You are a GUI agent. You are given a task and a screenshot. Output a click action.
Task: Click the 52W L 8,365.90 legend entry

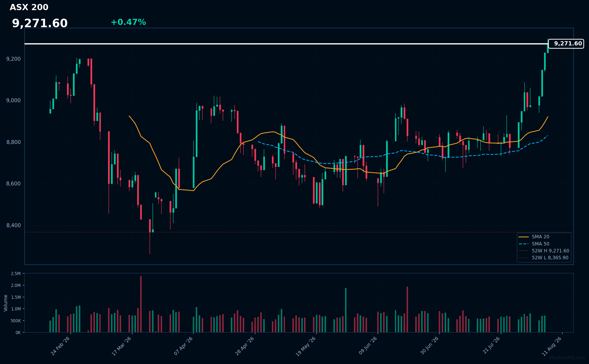tap(544, 258)
